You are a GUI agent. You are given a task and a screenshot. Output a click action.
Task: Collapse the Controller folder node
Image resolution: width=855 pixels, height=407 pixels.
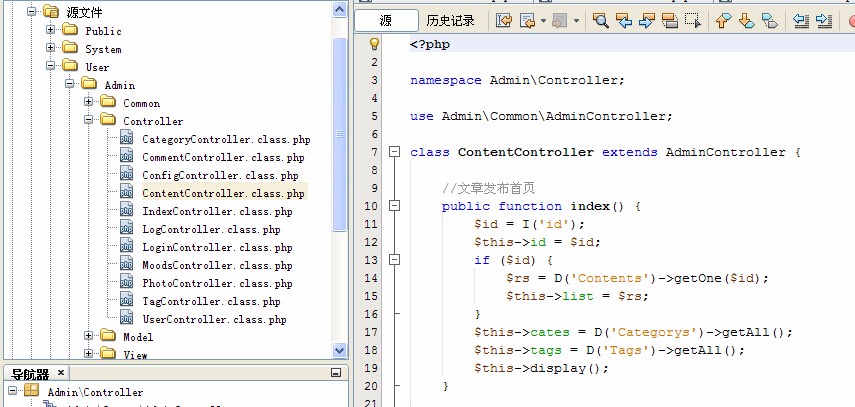click(x=88, y=119)
